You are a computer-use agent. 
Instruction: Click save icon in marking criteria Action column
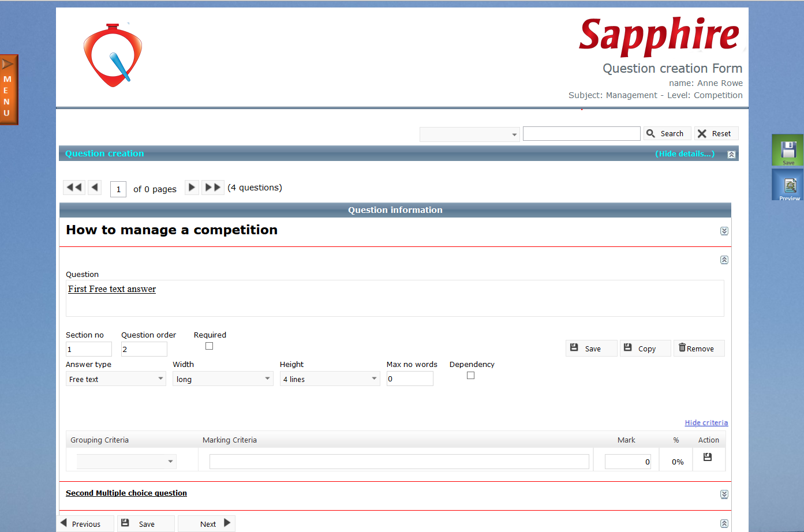(x=708, y=457)
